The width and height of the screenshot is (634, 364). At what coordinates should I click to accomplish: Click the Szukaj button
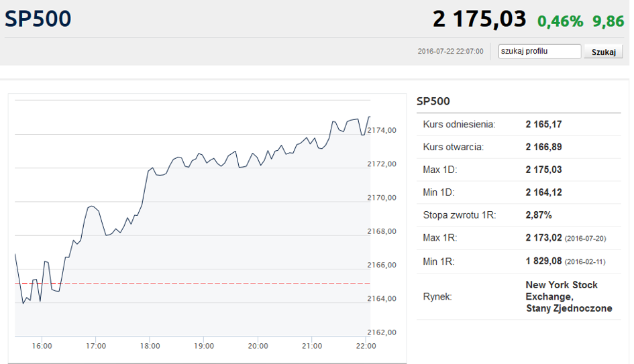click(603, 52)
